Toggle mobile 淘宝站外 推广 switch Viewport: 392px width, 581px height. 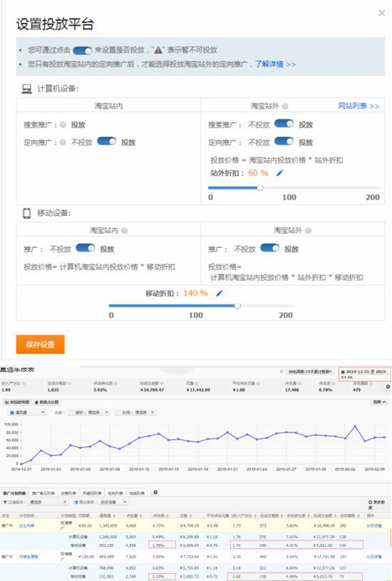pyautogui.click(x=270, y=248)
